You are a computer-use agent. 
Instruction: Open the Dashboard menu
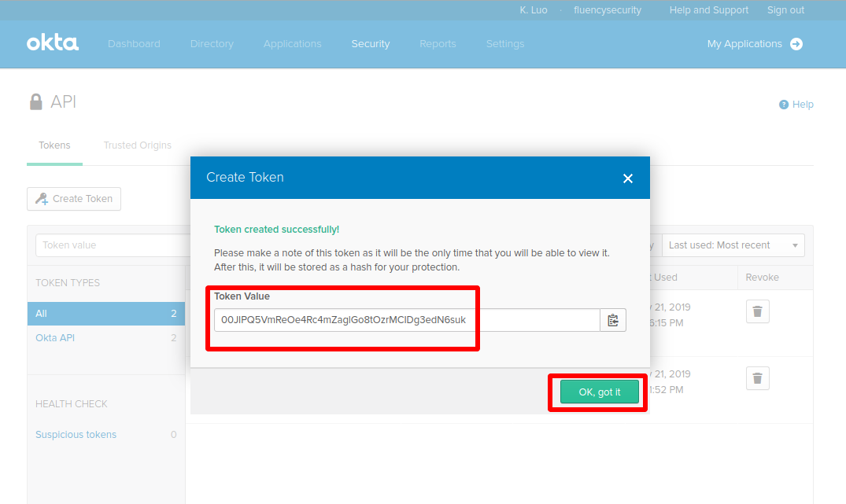point(134,44)
